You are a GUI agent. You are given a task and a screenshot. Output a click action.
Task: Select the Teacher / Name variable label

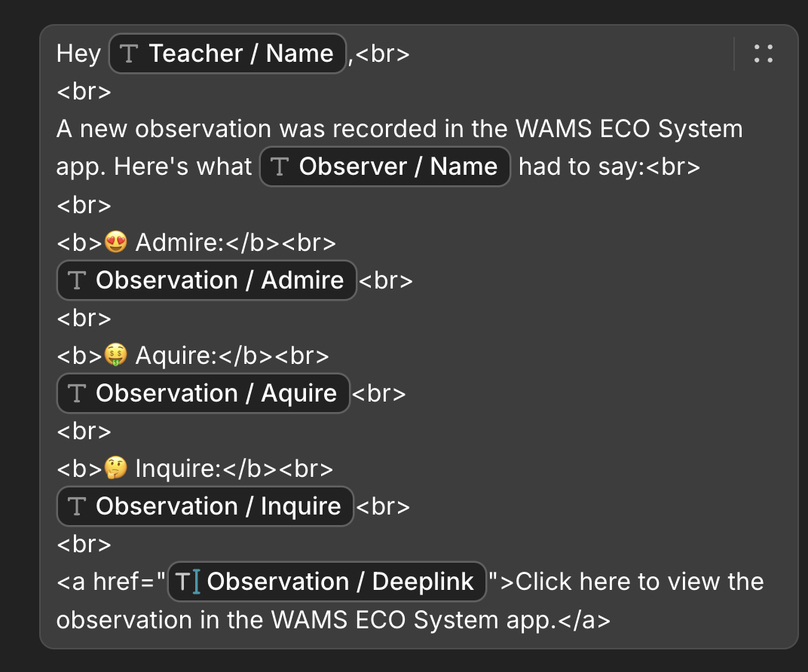point(241,53)
